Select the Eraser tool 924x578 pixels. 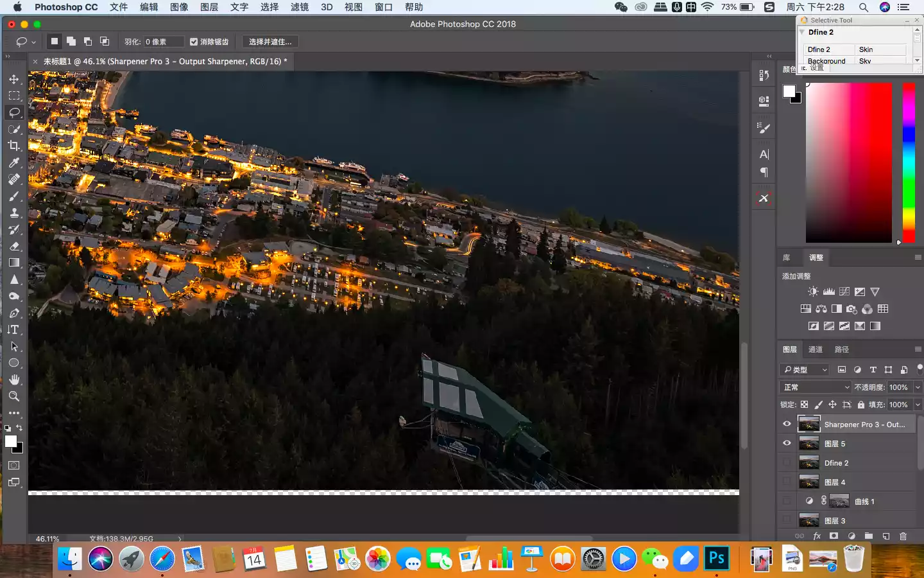tap(14, 246)
